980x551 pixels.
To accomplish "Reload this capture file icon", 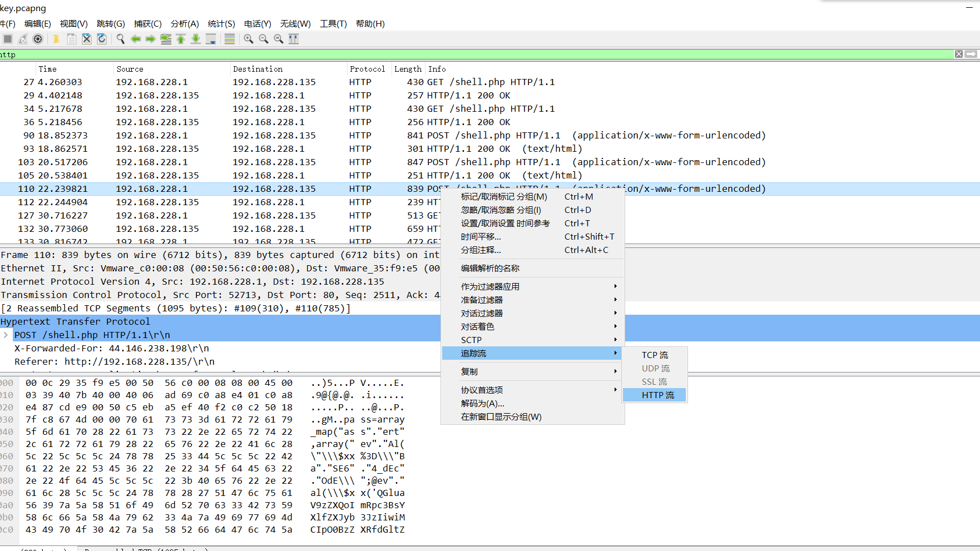I will pos(101,39).
